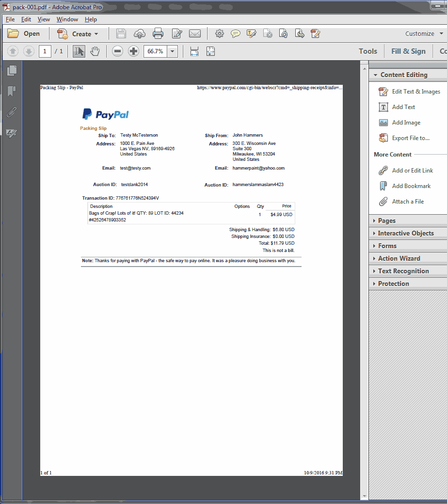
Task: Click the Print icon
Action: tap(158, 34)
